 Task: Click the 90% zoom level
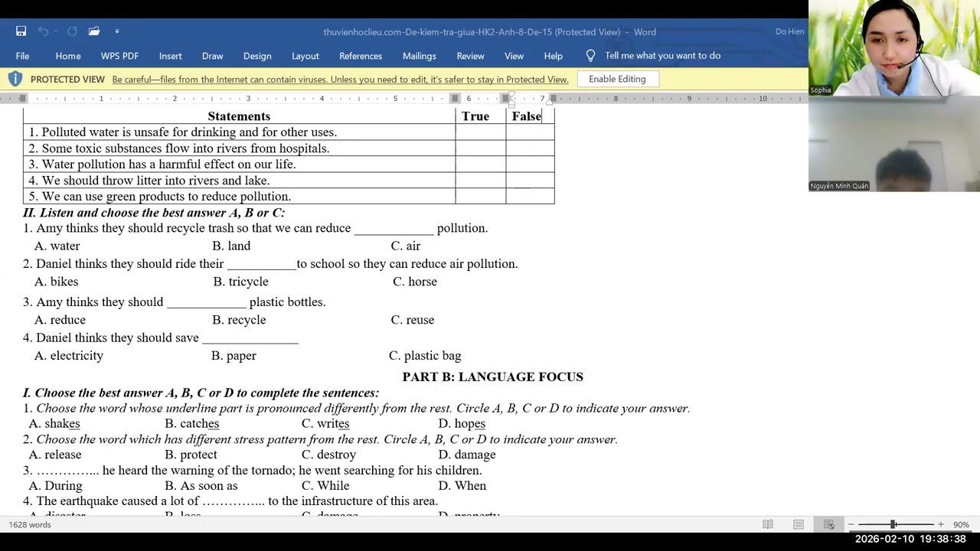click(961, 525)
